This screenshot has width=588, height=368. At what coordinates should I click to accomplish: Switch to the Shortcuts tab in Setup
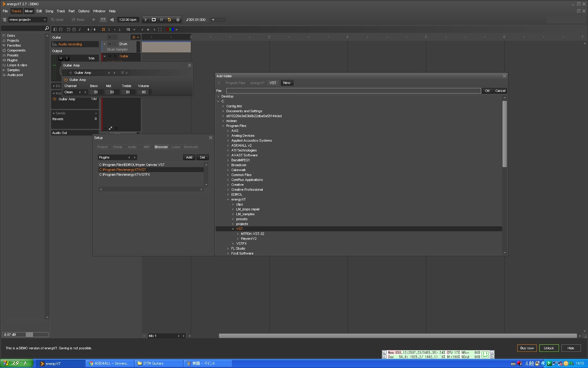pyautogui.click(x=191, y=147)
